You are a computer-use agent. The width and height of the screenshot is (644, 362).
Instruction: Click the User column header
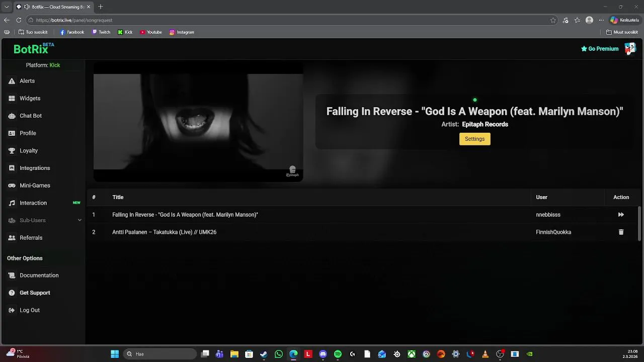tap(541, 198)
